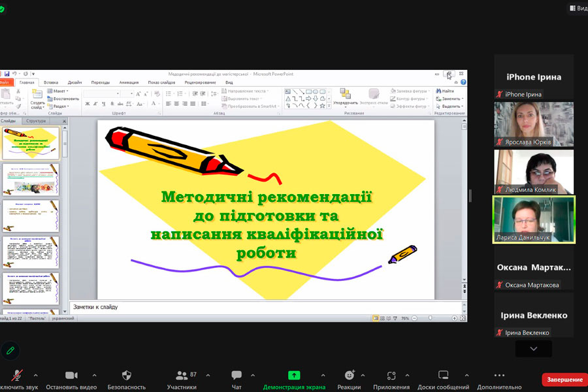Stop video with the camera button
The height and width of the screenshot is (392, 588).
coord(71,375)
